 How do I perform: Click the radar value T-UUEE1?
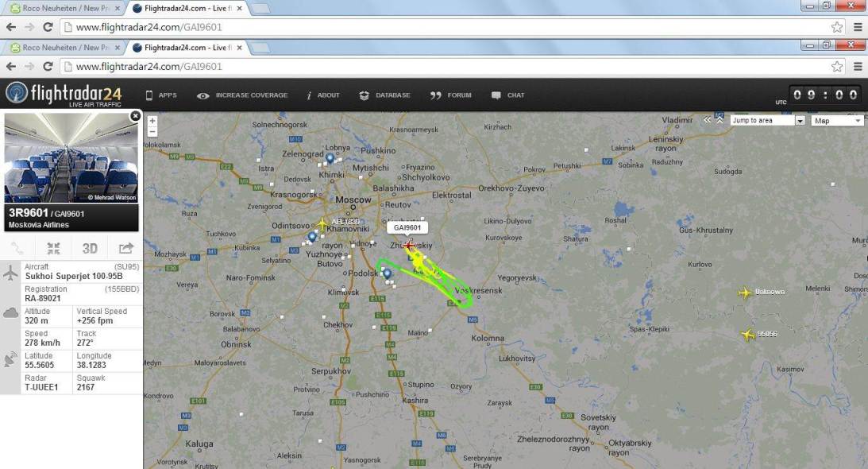click(41, 387)
